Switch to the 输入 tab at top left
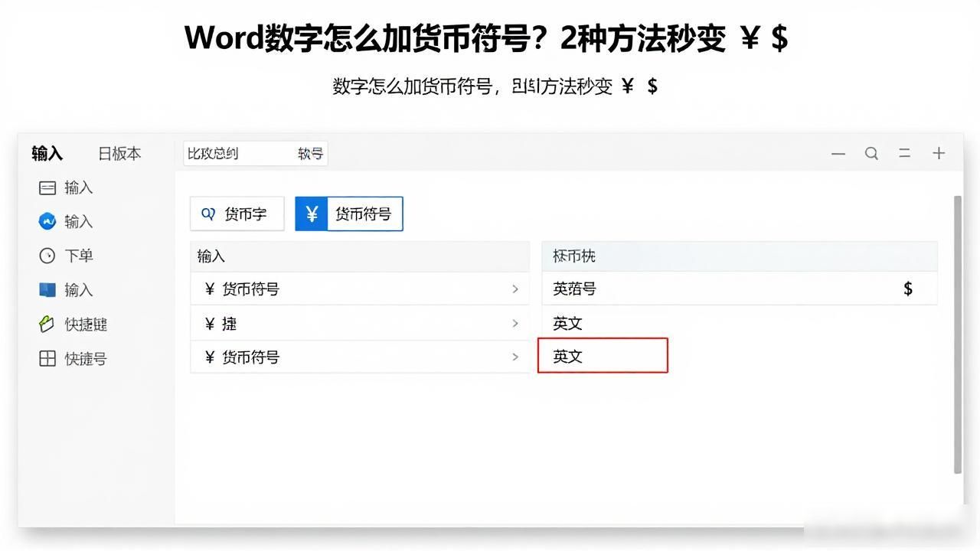Viewport: 980px width, 551px height. [x=47, y=153]
